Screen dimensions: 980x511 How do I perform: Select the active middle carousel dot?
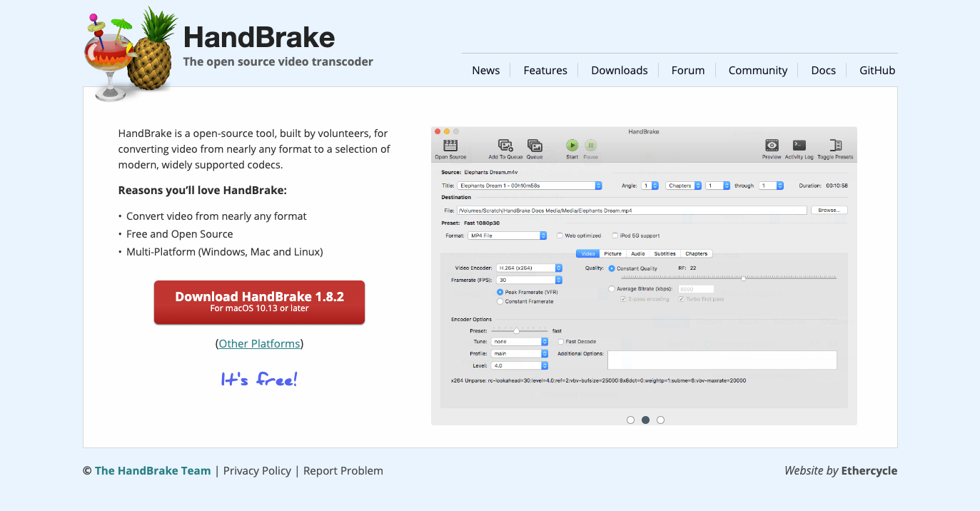pos(645,420)
